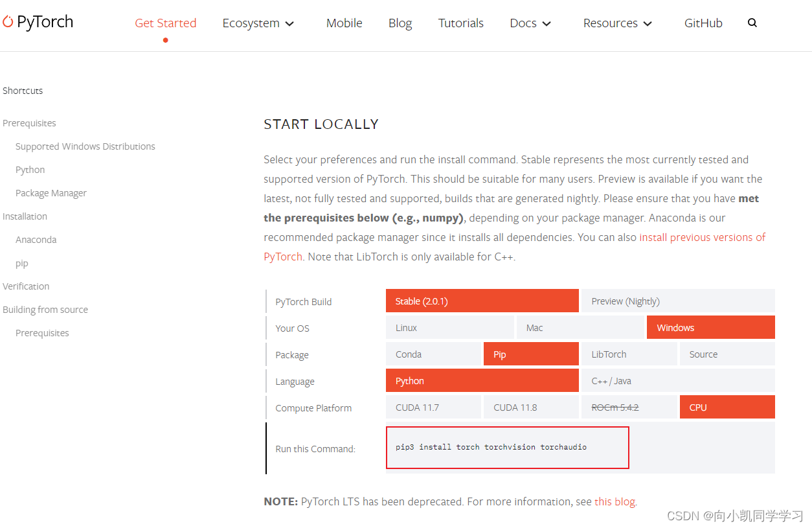Click the 'Your OS' row label
The height and width of the screenshot is (528, 812).
pos(293,328)
